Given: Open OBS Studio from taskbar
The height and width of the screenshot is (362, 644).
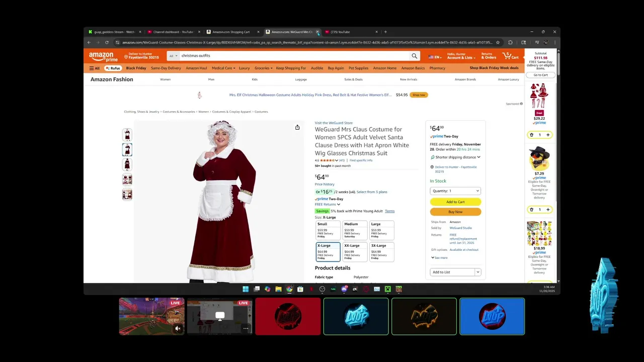Looking at the screenshot, I should [322, 289].
